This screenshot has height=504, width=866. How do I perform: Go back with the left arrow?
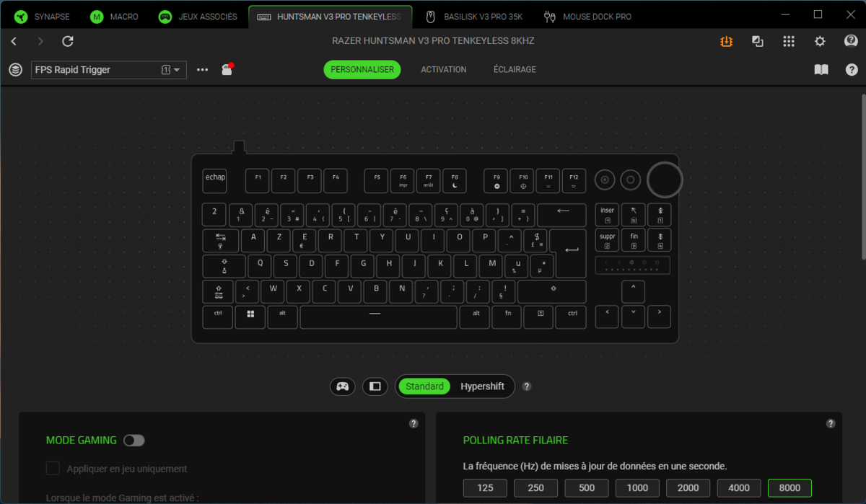[x=14, y=41]
